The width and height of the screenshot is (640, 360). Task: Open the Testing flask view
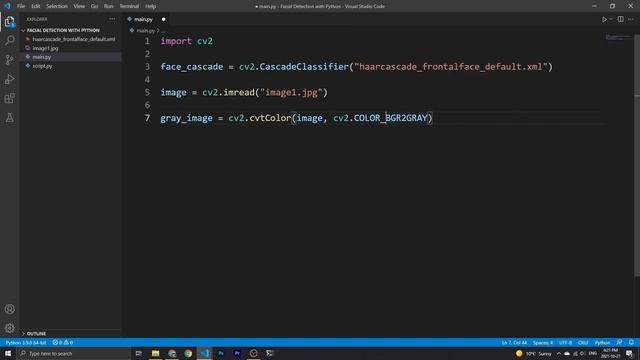click(x=9, y=118)
